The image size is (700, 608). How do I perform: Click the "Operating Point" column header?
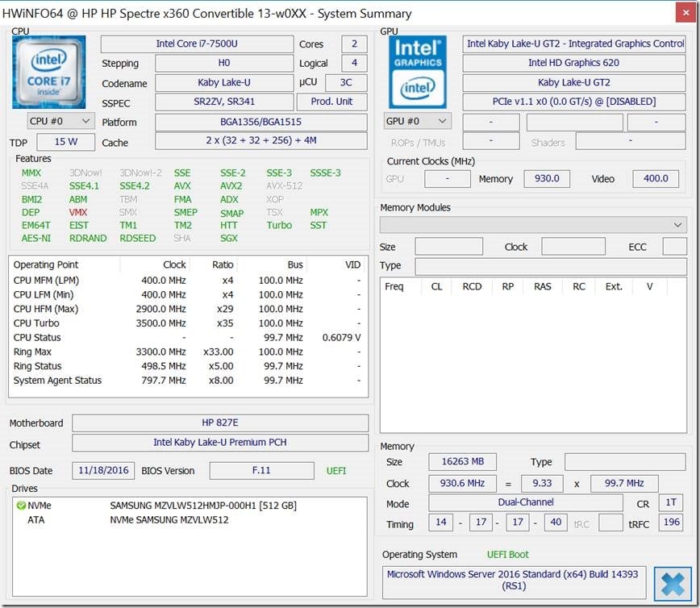(65, 264)
